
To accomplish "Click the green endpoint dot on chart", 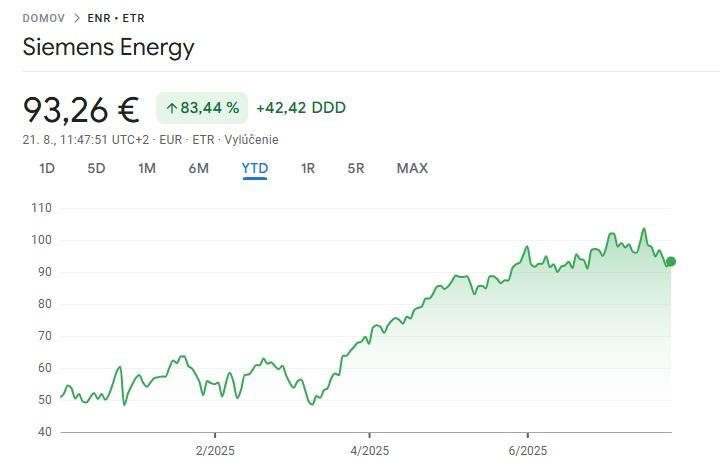I will pyautogui.click(x=671, y=262).
